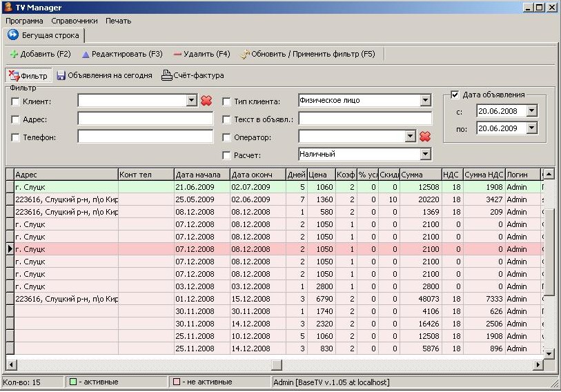561x392 pixels.
Task: Open the Расчет dropdown (Наличный)
Action: [x=425, y=155]
